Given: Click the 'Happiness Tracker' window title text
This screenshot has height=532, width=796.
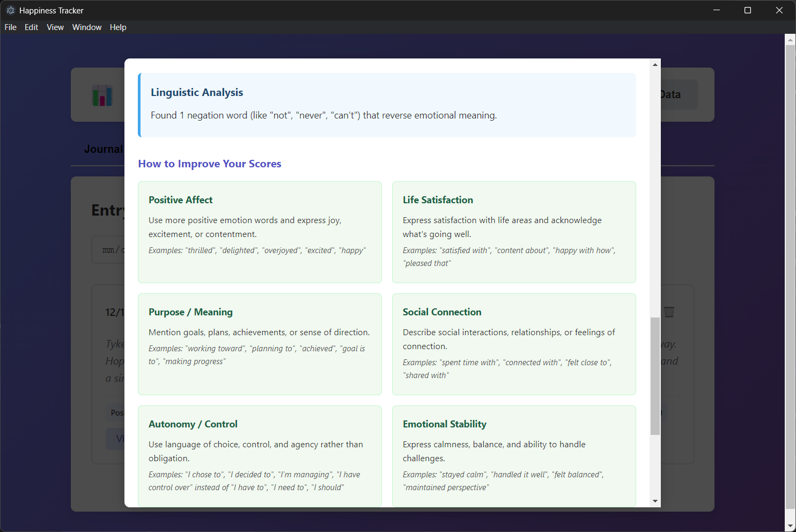Looking at the screenshot, I should pos(51,11).
